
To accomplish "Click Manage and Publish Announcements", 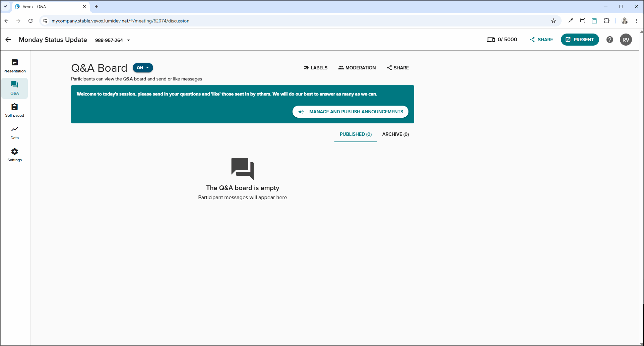I will point(350,112).
